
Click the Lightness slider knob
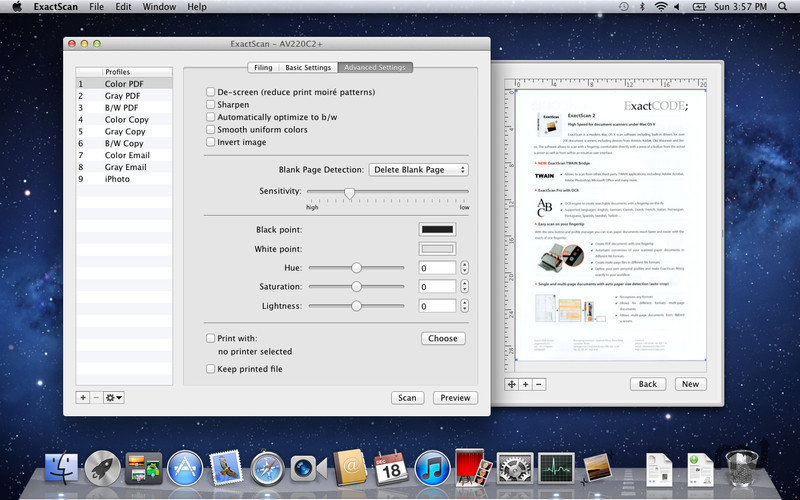click(x=356, y=306)
